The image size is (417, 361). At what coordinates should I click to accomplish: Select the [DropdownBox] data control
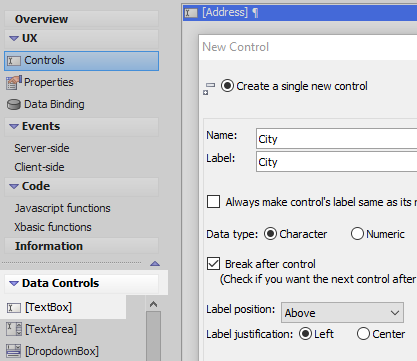(x=62, y=351)
